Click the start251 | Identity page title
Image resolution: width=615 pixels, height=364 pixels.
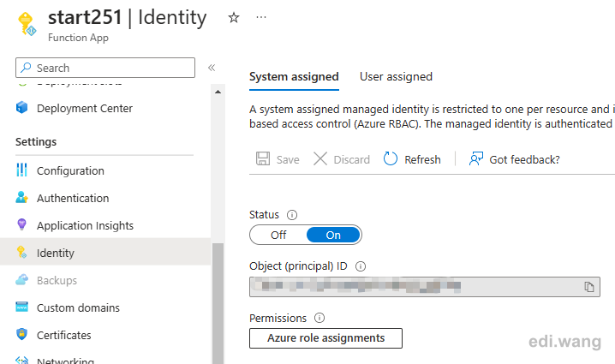coord(127,18)
